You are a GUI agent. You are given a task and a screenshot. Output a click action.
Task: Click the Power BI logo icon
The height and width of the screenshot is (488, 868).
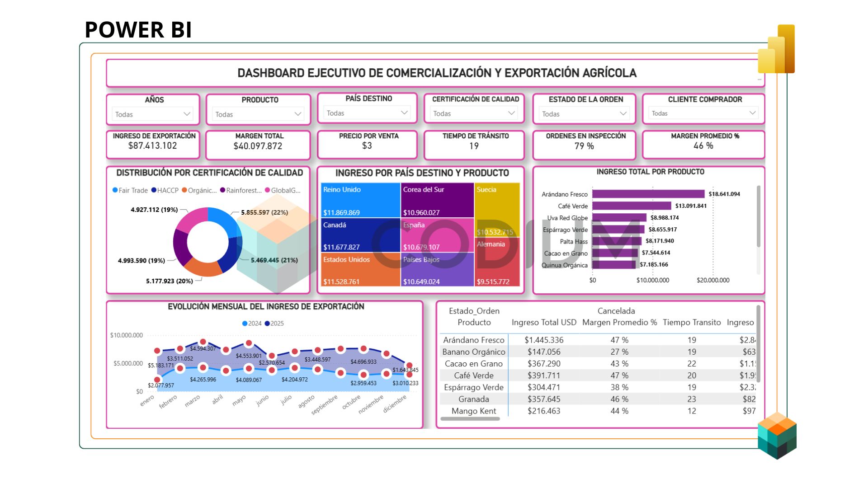pos(776,49)
